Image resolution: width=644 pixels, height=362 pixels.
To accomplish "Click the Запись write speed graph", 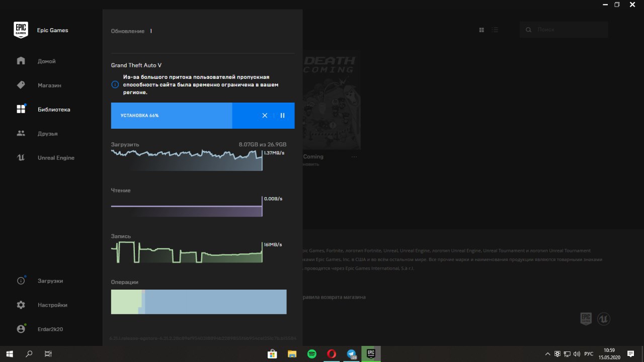I will point(187,252).
